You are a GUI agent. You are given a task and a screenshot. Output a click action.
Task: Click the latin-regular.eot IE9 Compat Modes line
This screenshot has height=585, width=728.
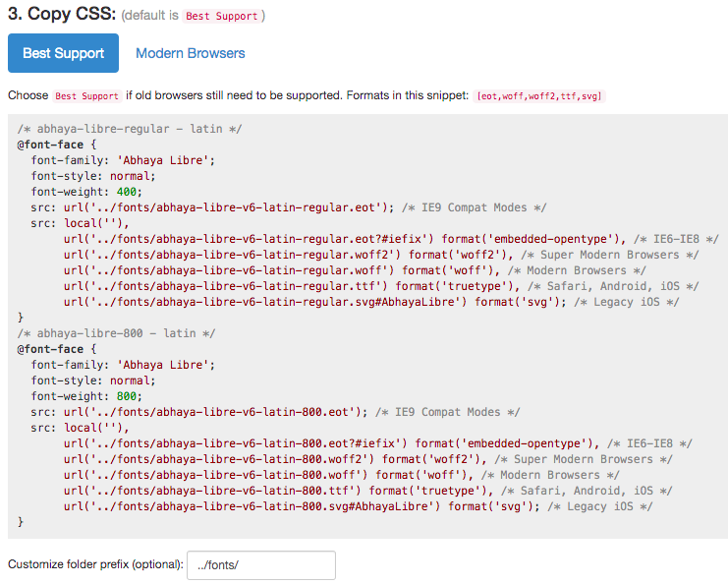coord(288,207)
